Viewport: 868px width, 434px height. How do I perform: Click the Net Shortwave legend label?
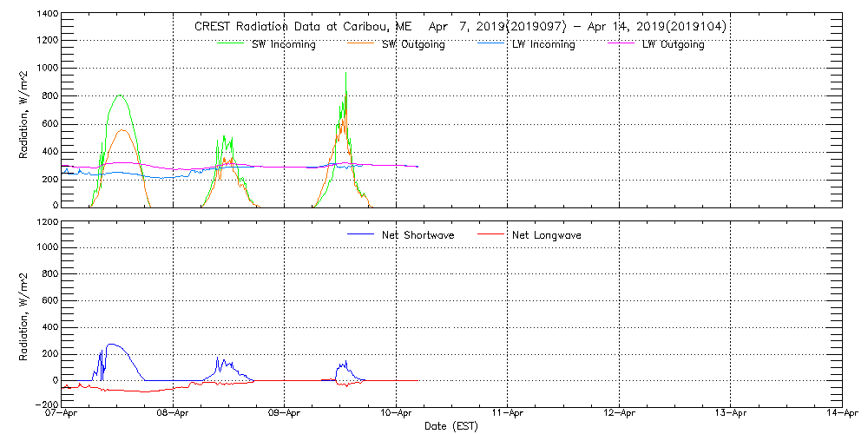418,235
